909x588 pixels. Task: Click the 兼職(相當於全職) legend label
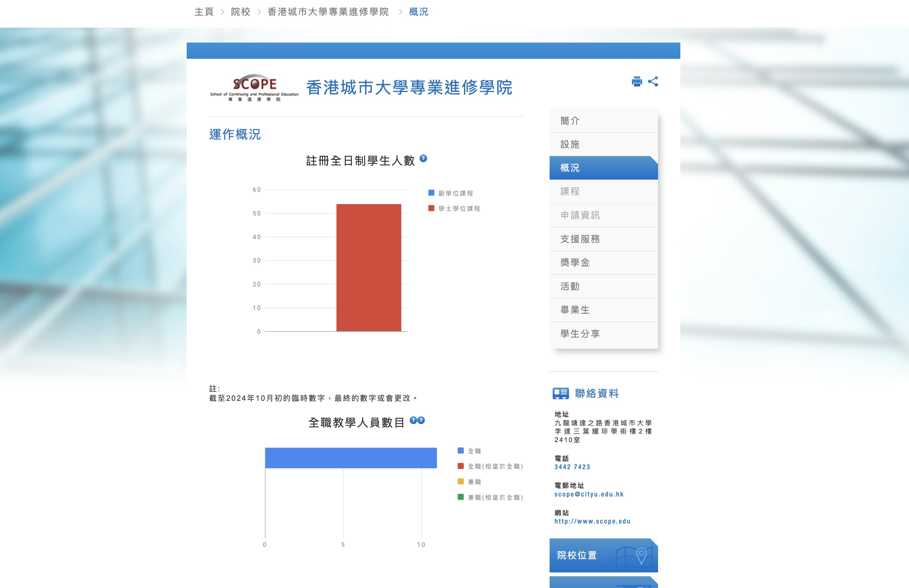(495, 497)
